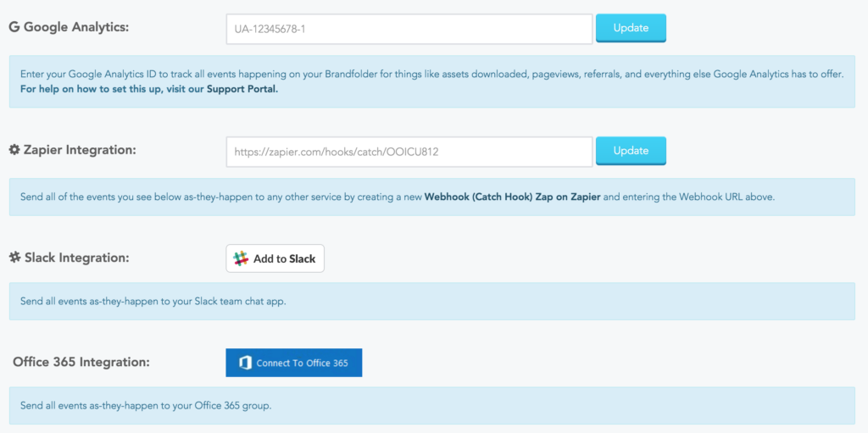The width and height of the screenshot is (868, 433).
Task: Click the Zapier Integration heading label
Action: [72, 150]
